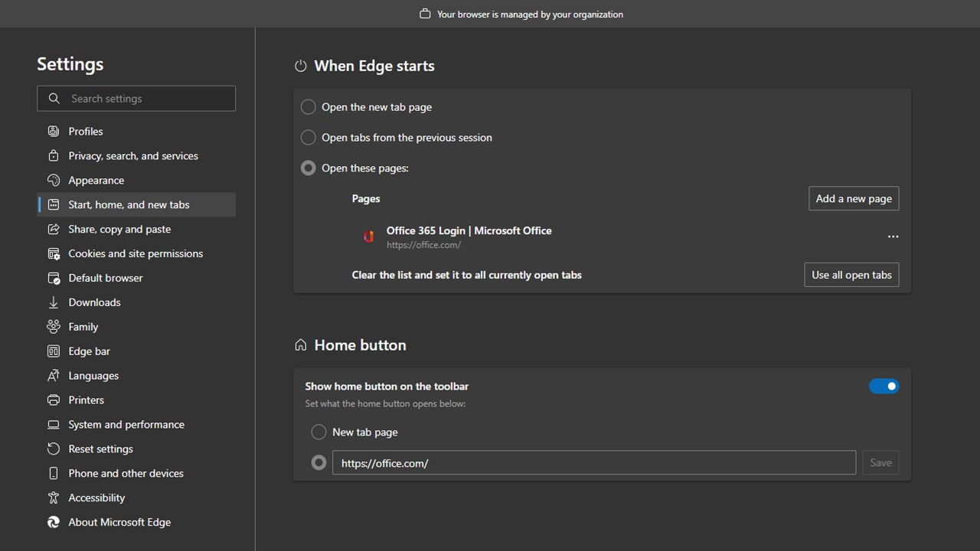Go to Printers settings

[x=136, y=400]
